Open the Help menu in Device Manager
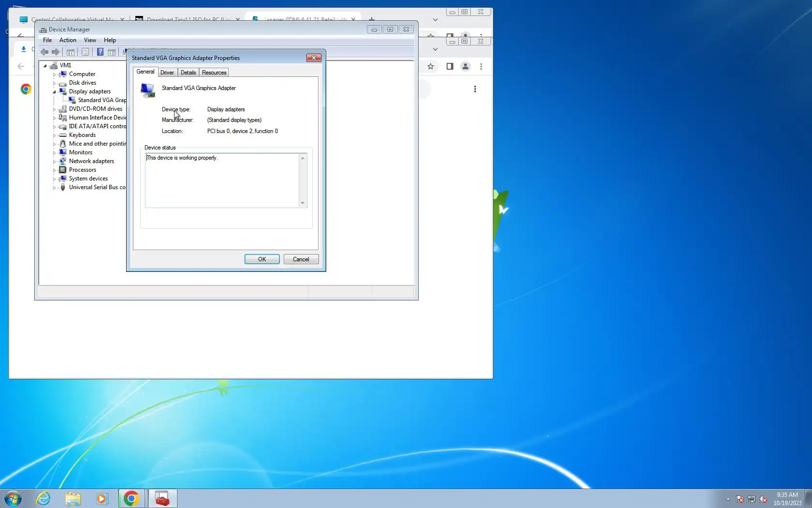 110,40
